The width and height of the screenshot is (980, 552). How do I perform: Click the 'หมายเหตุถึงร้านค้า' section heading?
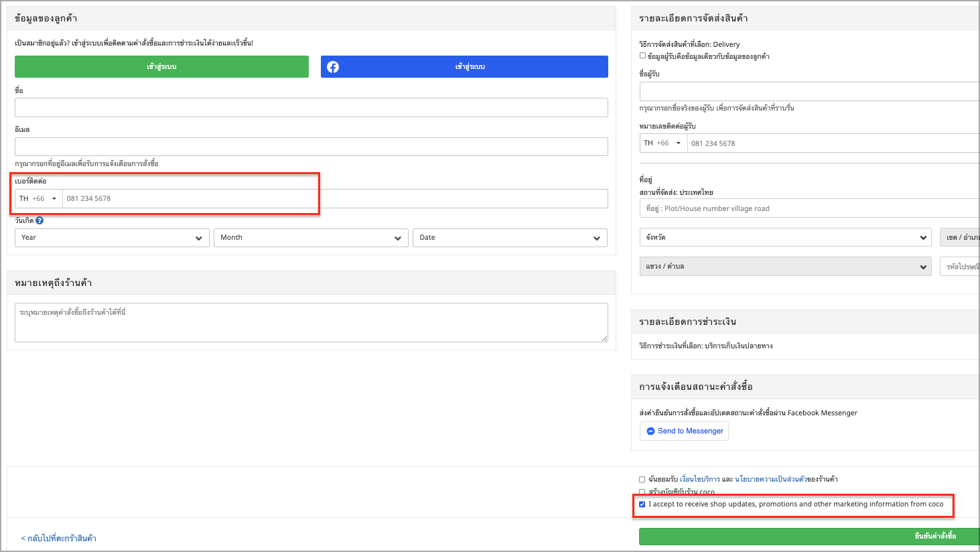point(54,283)
